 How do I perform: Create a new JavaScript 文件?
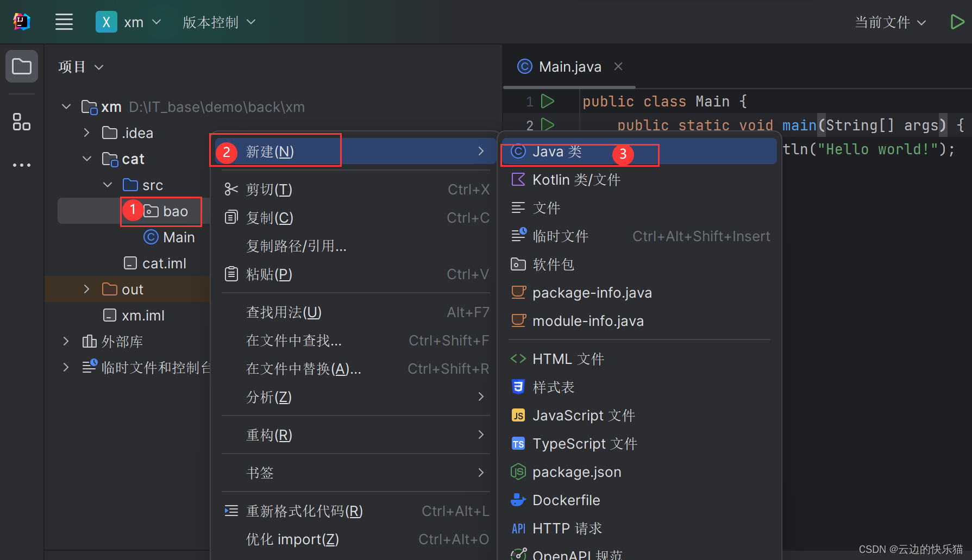coord(639,415)
